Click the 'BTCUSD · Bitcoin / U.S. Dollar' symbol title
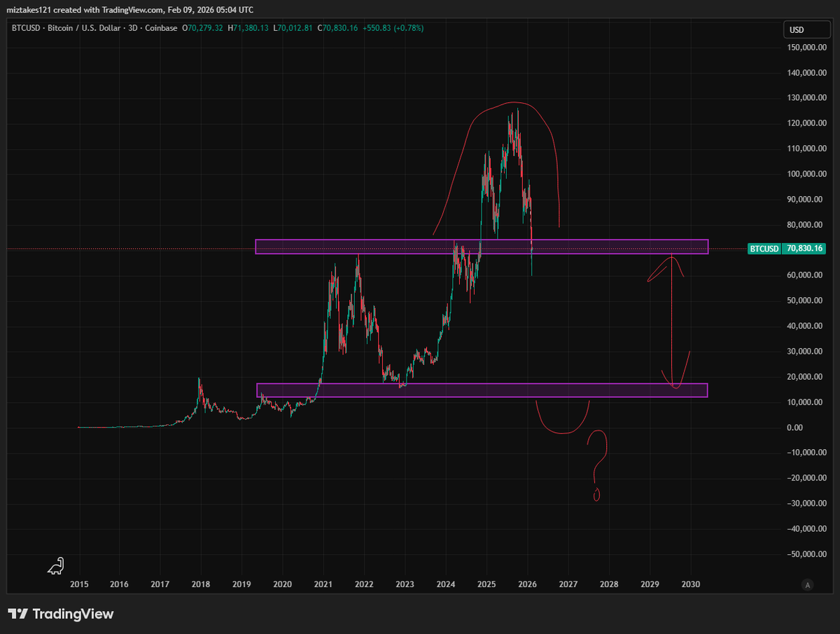Screen dimensions: 840x634 pos(68,28)
